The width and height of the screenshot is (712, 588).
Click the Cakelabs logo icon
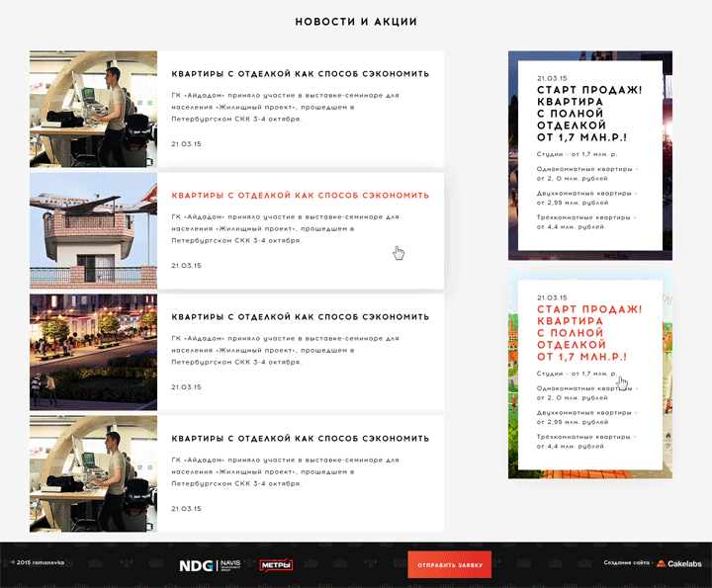(x=660, y=564)
